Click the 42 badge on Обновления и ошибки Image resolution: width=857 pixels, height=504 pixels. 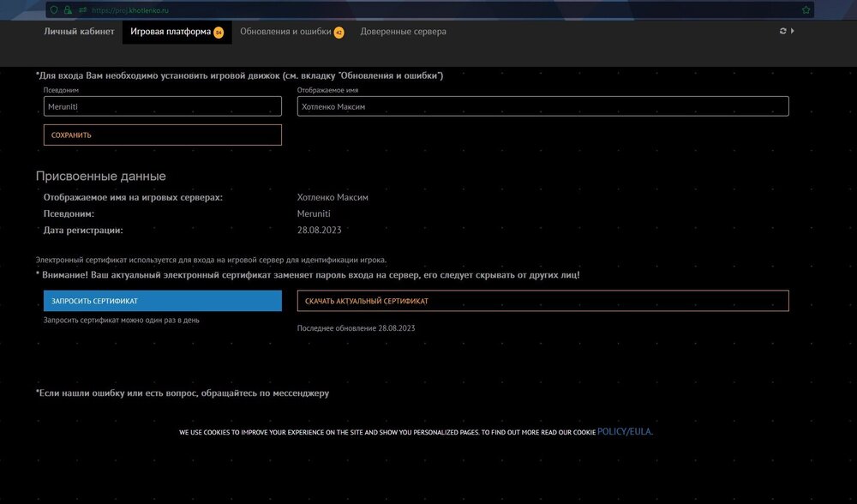click(339, 33)
